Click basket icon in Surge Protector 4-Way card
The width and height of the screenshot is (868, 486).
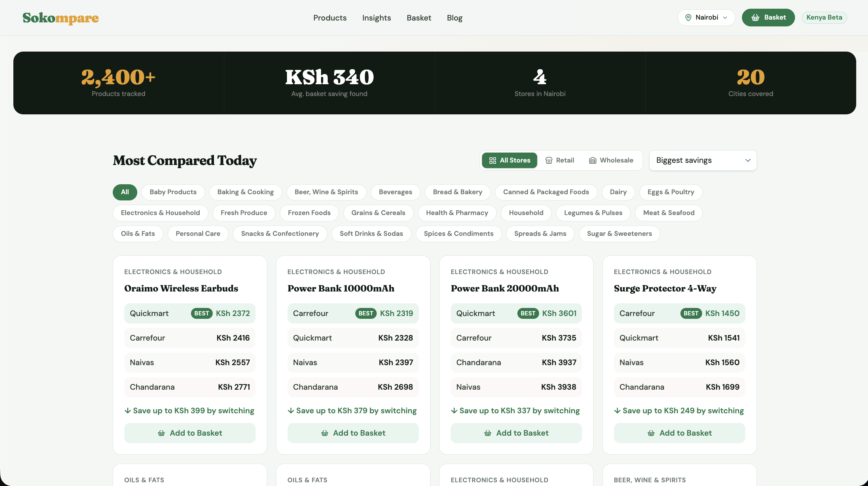(651, 433)
